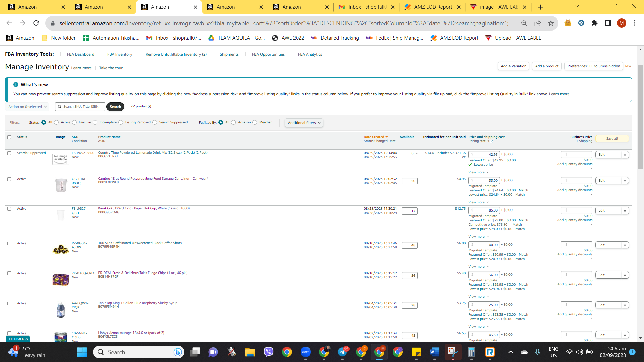Reload the Seller Central page
This screenshot has width=644, height=362.
point(36,23)
